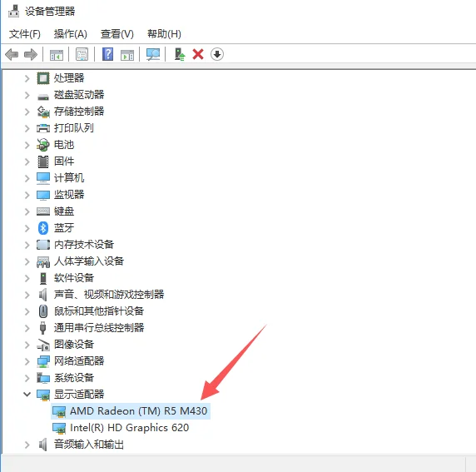Open the Help question mark icon

(x=108, y=55)
